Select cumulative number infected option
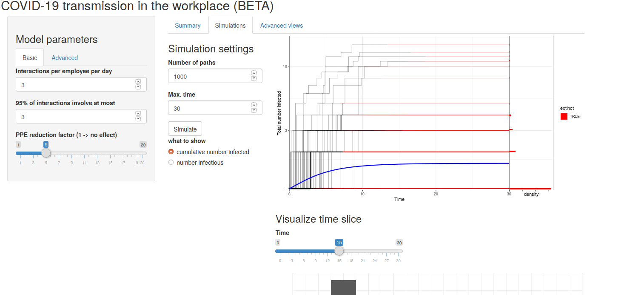The height and width of the screenshot is (295, 644). pyautogui.click(x=171, y=152)
